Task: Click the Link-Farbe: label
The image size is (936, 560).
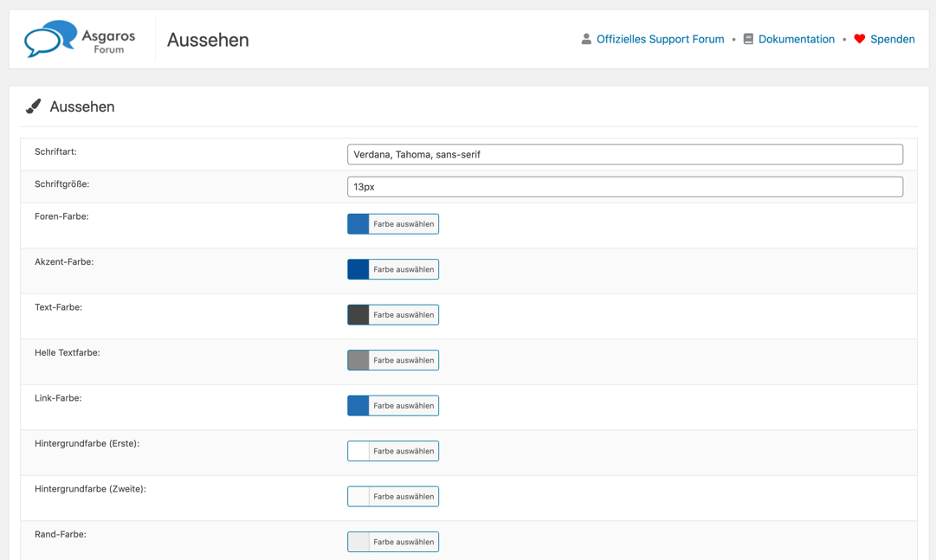Action: [x=58, y=397]
